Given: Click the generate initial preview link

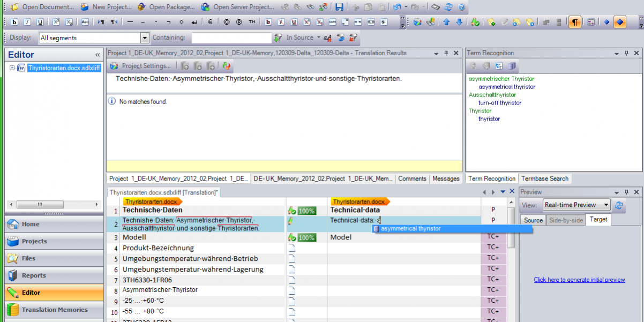Looking at the screenshot, I should tap(579, 280).
